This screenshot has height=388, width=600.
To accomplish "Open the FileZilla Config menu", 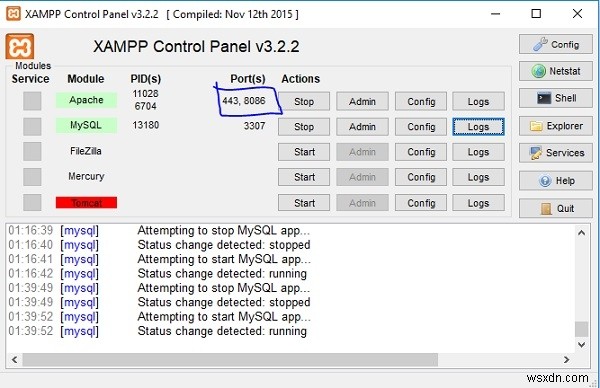I will 421,152.
